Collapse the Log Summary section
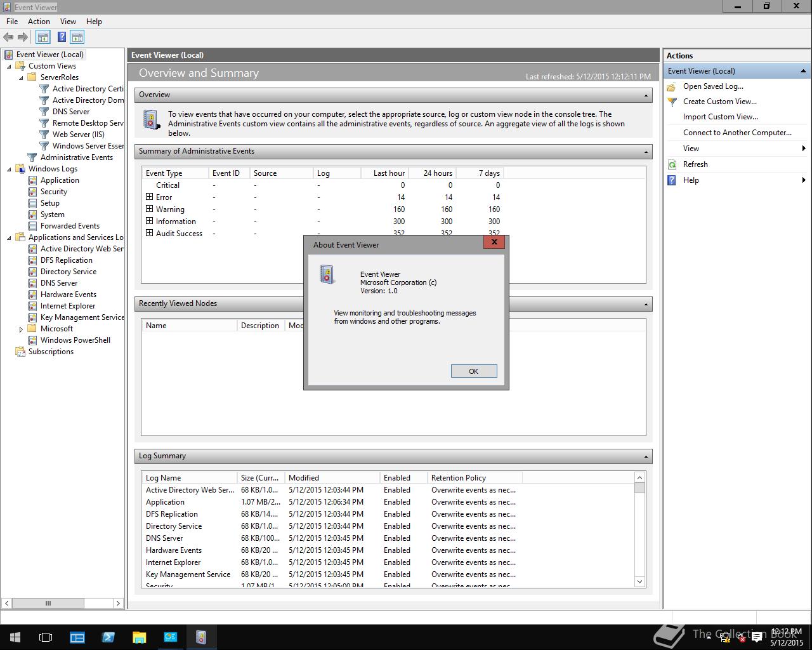The height and width of the screenshot is (650, 812). (x=646, y=456)
